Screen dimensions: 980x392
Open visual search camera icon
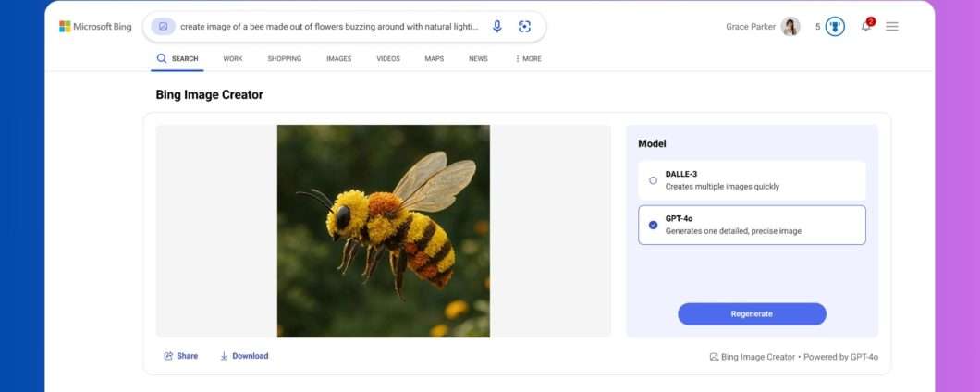524,27
